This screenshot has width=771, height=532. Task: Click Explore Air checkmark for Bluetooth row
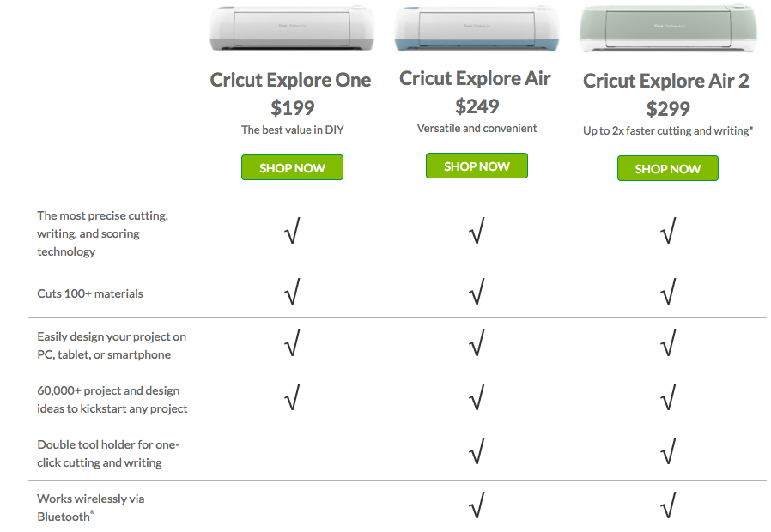[477, 505]
